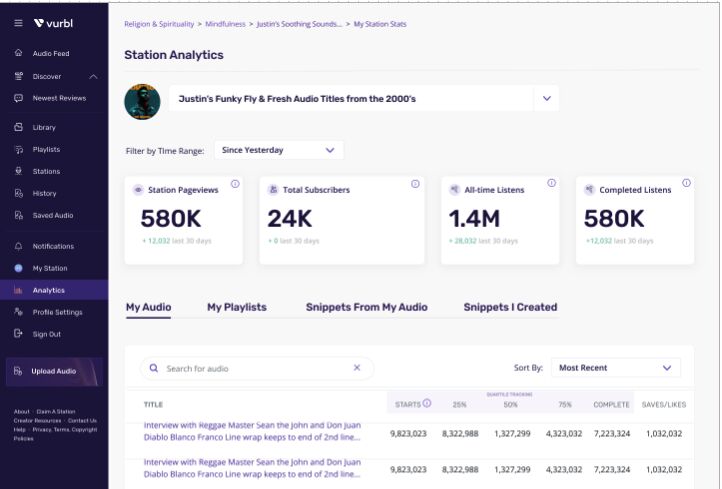Click the Total Subscribers info icon
Viewport: 722px width, 489px height.
point(415,184)
